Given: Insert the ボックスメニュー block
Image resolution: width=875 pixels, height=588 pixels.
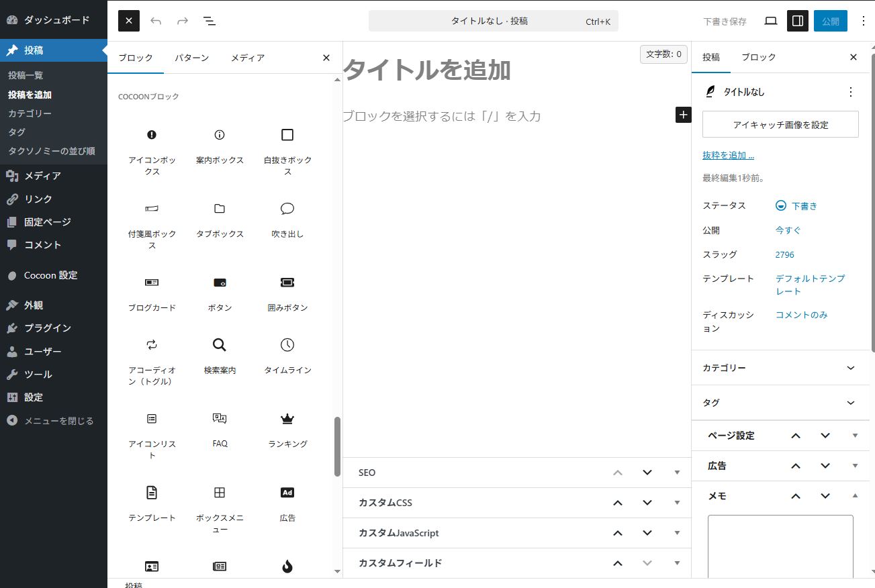Looking at the screenshot, I should pyautogui.click(x=220, y=509).
